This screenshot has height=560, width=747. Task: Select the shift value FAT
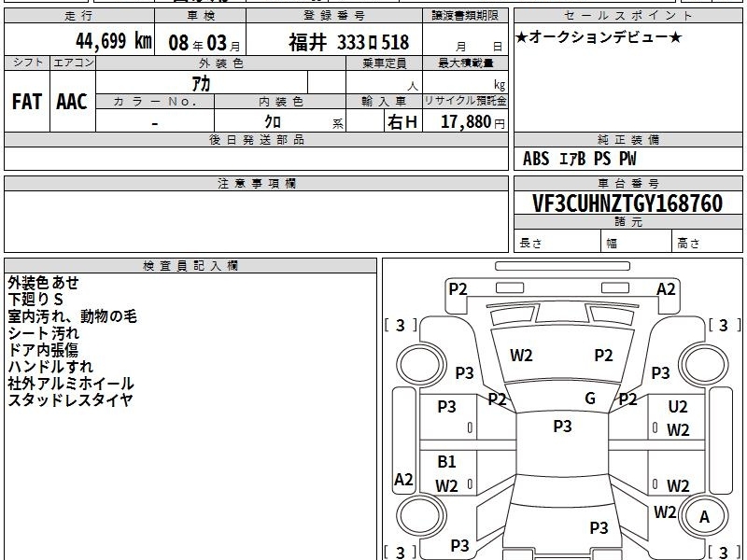(27, 102)
